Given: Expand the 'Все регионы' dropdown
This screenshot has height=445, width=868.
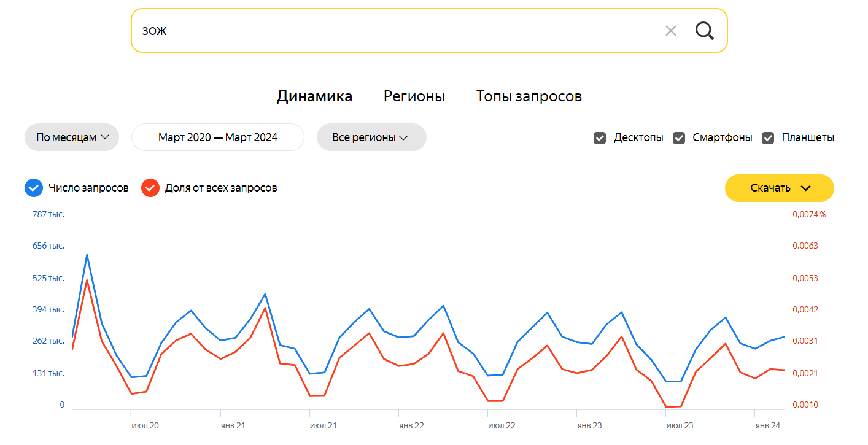Looking at the screenshot, I should pyautogui.click(x=371, y=137).
